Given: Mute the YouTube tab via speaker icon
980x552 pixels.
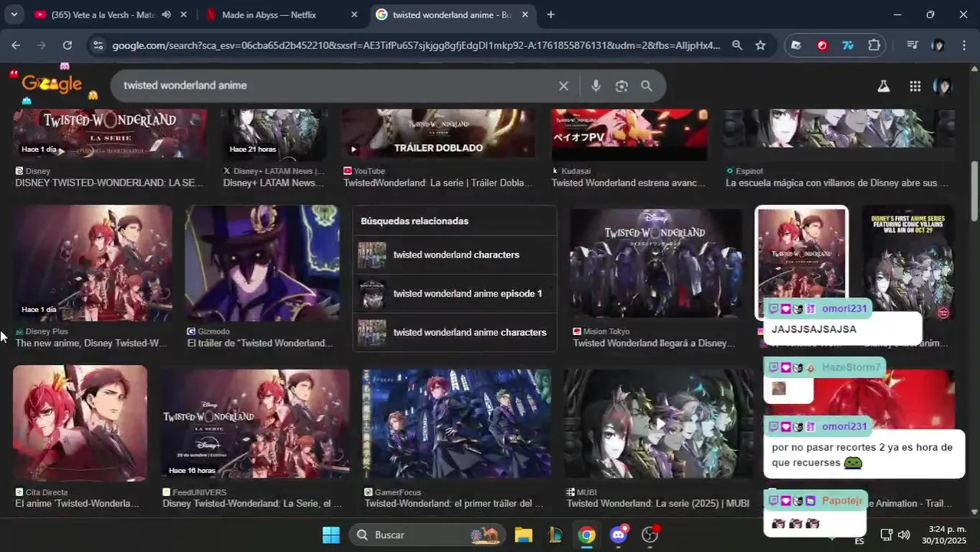Looking at the screenshot, I should pyautogui.click(x=166, y=15).
